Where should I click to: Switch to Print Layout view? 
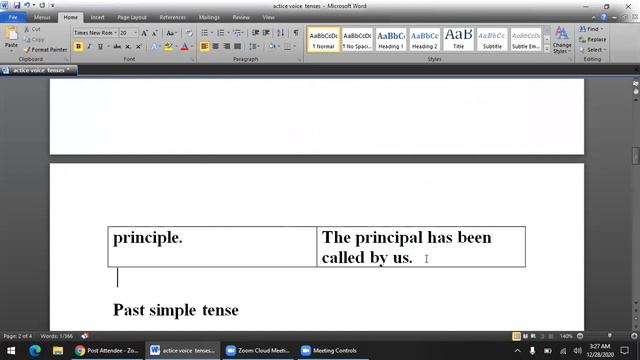click(x=516, y=336)
